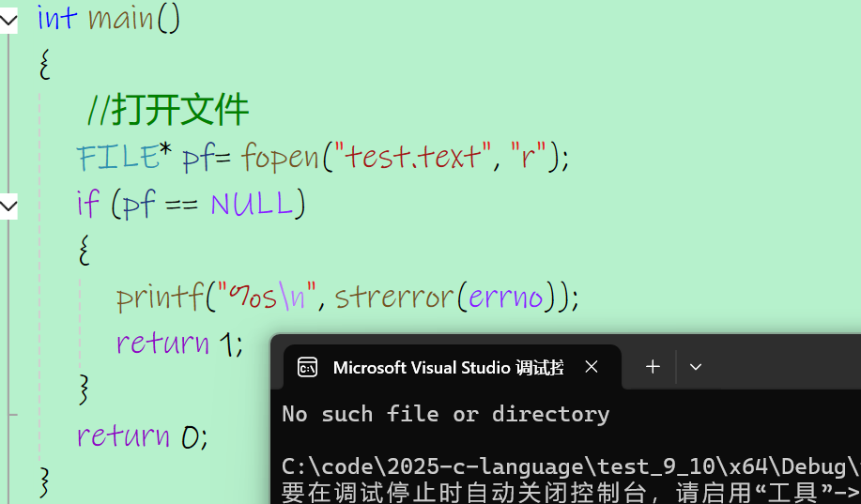
Task: Click the console line starting with 要在调试停止时
Action: (x=571, y=492)
